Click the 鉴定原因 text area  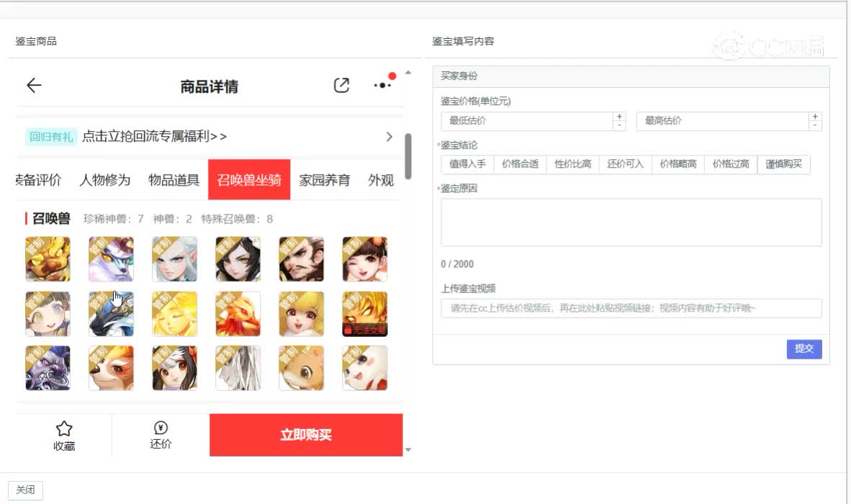631,223
